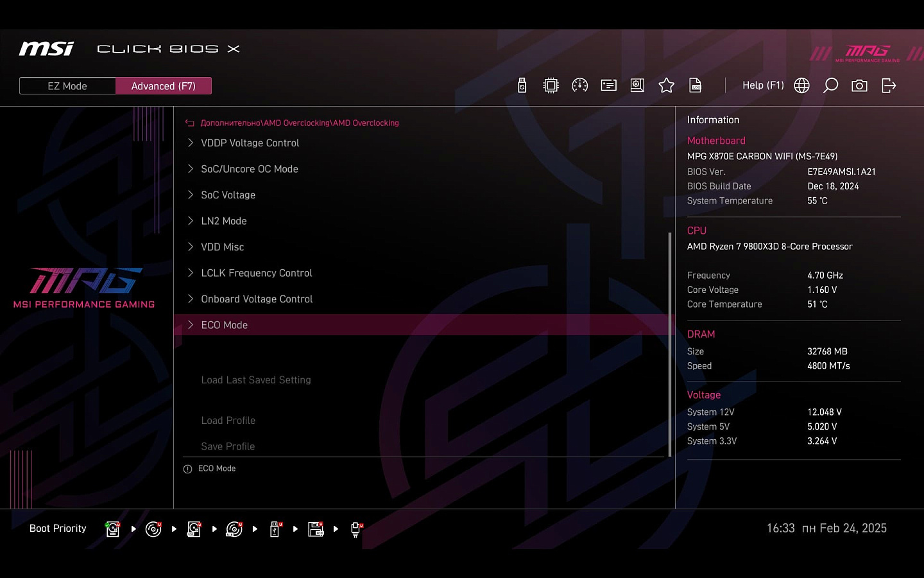This screenshot has height=578, width=924.
Task: Click AMD Ryzen 7 9800X3D processor name
Action: (x=770, y=247)
